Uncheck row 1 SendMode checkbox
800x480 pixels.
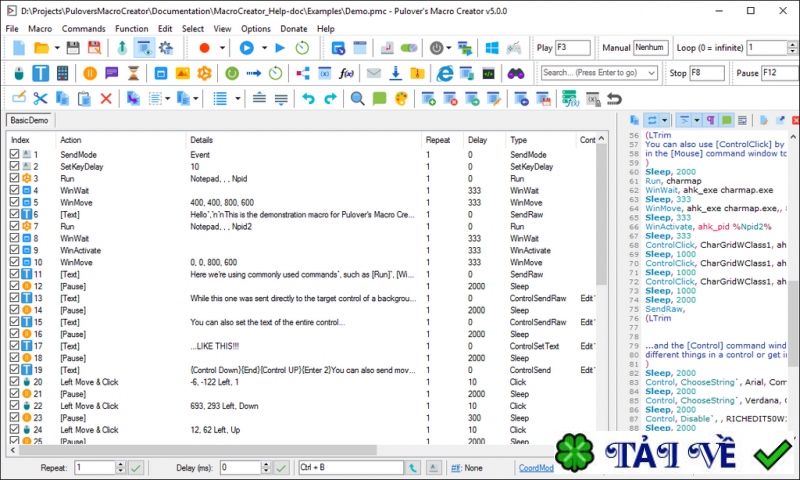point(14,154)
